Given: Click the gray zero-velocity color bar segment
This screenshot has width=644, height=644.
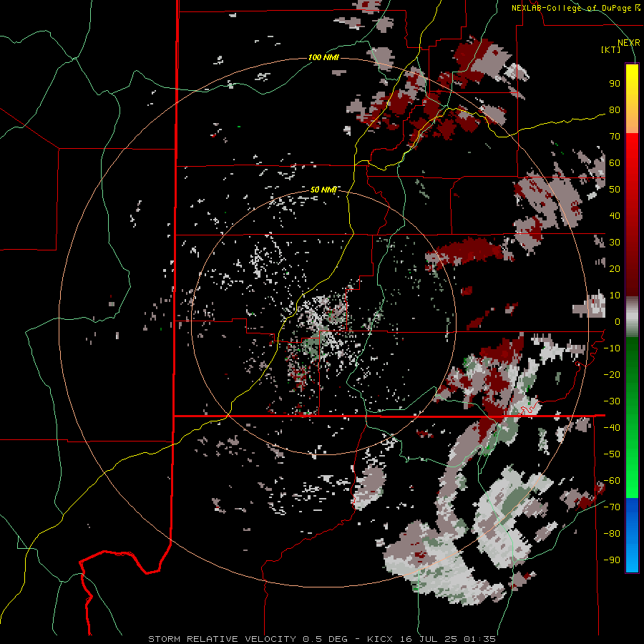Looking at the screenshot, I should pos(632,317).
